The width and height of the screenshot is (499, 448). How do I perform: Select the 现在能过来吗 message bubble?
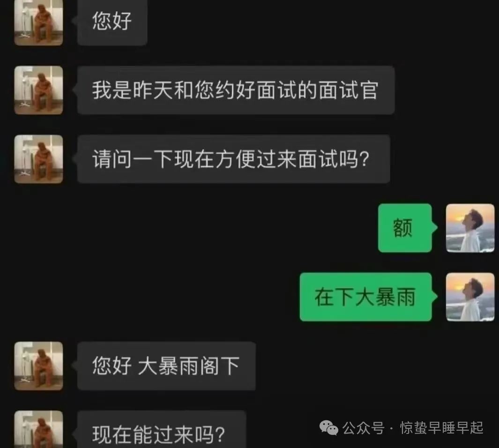click(162, 430)
